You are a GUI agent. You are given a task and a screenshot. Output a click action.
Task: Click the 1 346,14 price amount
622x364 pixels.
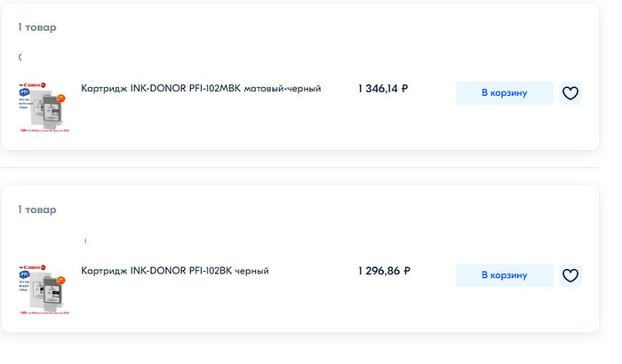tap(379, 89)
